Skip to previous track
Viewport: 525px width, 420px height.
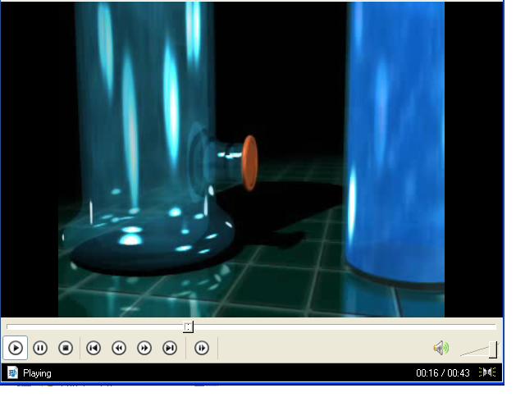click(x=94, y=348)
